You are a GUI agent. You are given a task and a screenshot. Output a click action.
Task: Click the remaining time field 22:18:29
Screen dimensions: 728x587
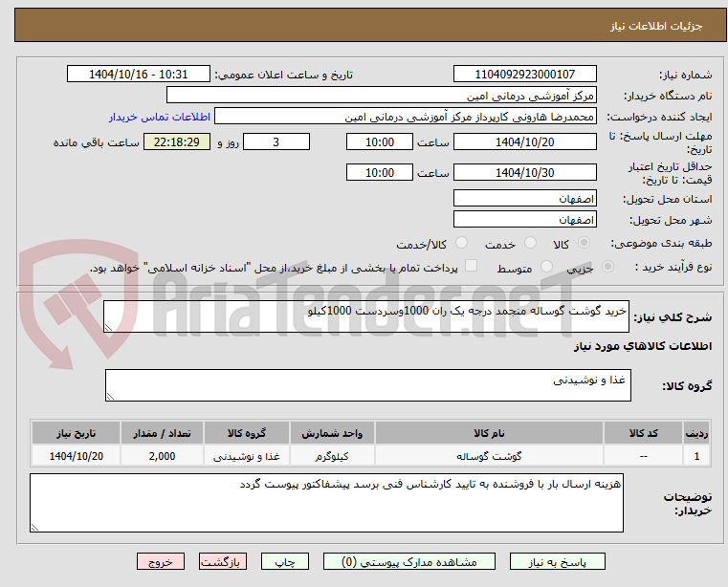click(177, 142)
